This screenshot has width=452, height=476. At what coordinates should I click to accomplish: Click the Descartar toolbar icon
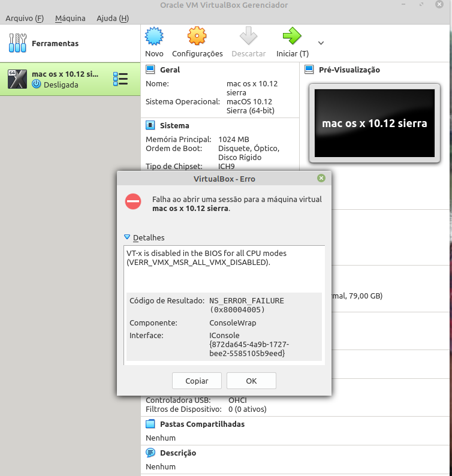[x=248, y=36]
